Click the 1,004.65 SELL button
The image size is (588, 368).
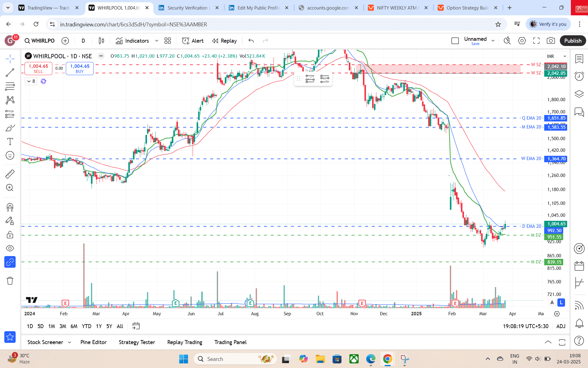point(38,69)
